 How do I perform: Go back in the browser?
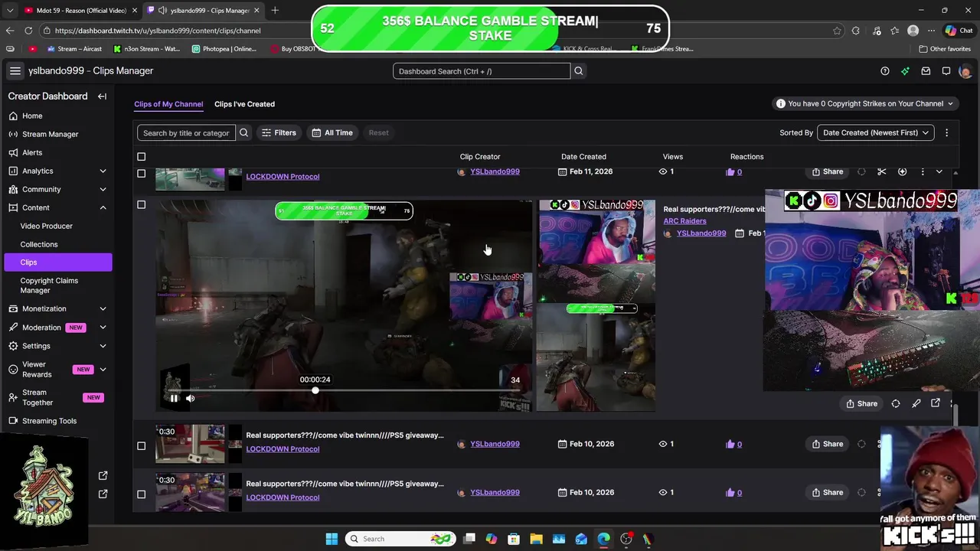(10, 31)
